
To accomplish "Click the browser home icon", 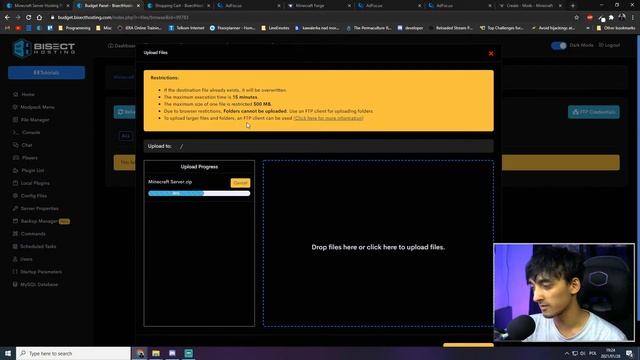I will point(39,18).
